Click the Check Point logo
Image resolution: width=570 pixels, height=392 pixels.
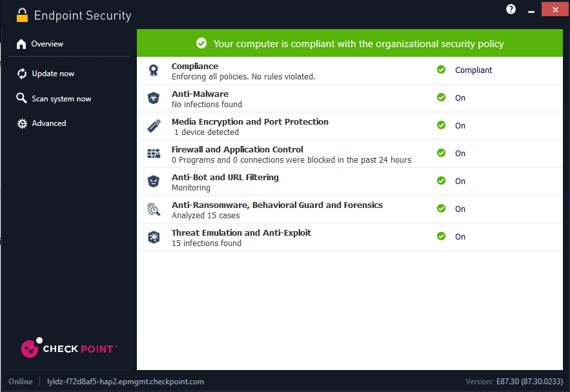pos(68,348)
